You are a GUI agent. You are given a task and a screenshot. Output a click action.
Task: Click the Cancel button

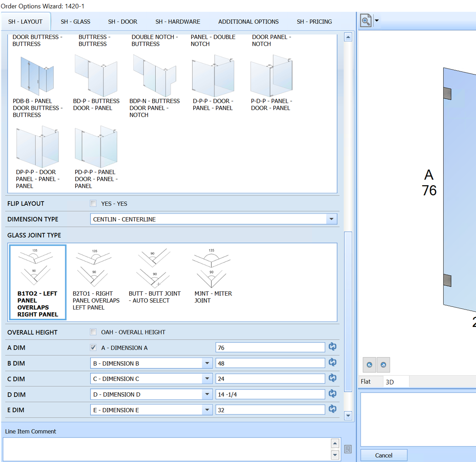(x=384, y=455)
